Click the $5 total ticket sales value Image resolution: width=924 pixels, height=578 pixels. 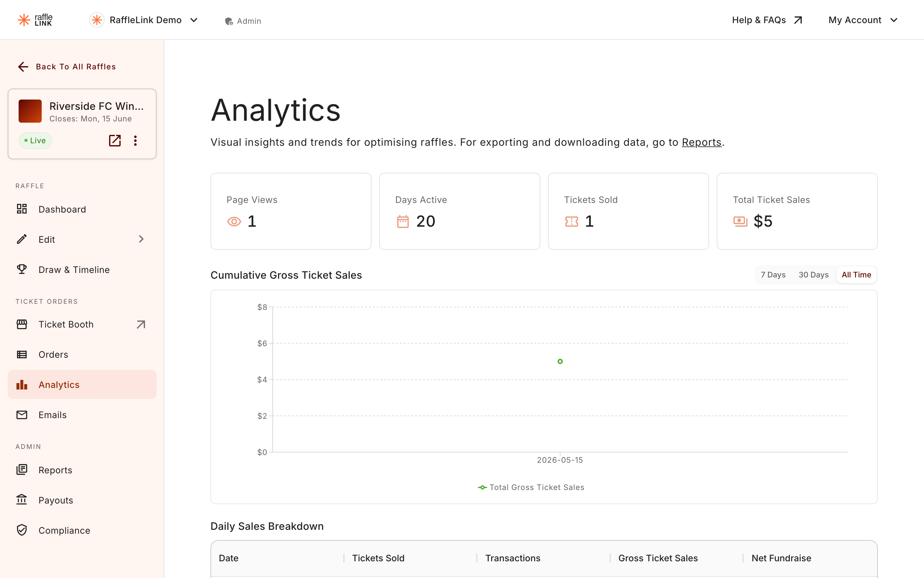pos(763,221)
